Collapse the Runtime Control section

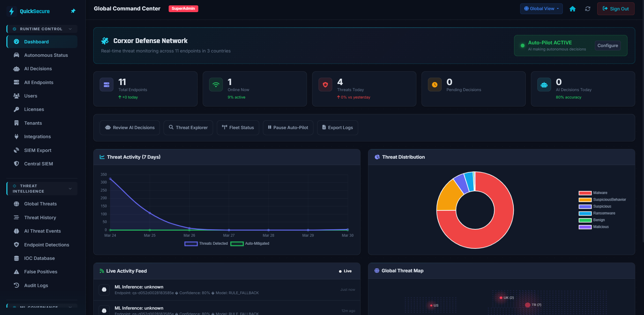[70, 29]
